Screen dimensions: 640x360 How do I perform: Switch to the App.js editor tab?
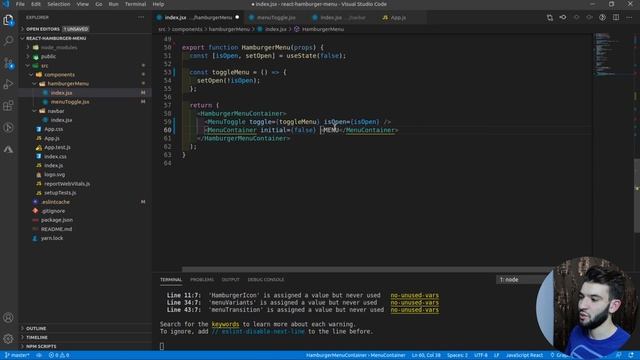(x=398, y=18)
